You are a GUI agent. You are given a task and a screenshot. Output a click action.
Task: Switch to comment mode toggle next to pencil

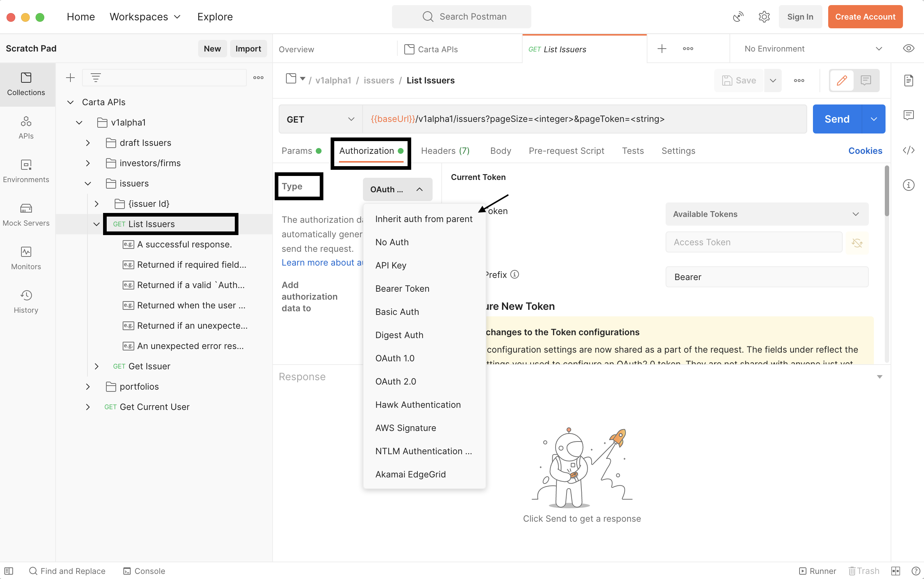(x=866, y=81)
